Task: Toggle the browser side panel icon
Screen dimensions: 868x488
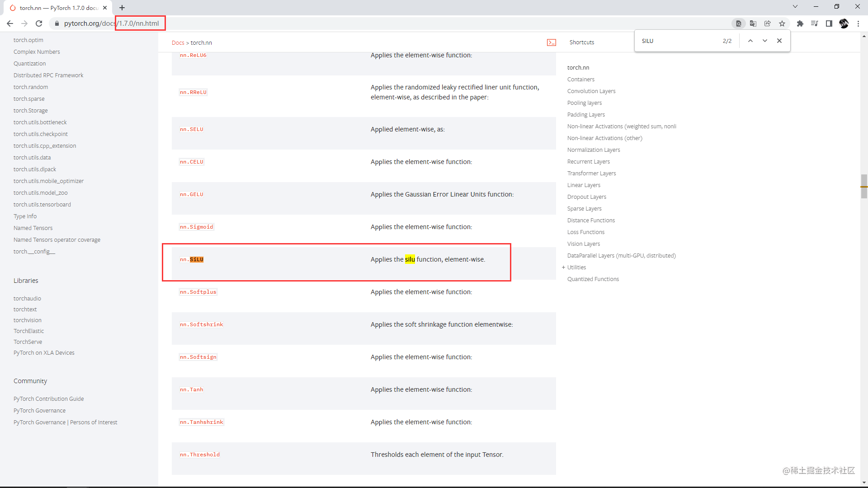Action: click(829, 23)
